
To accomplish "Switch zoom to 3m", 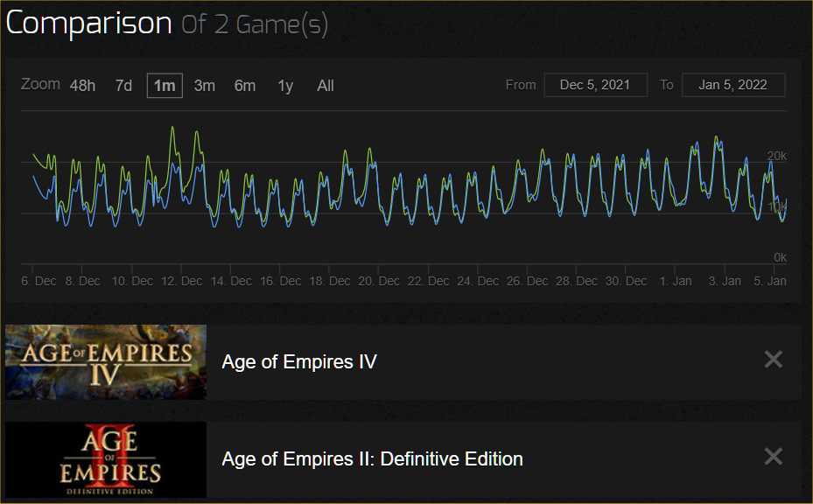I will [x=204, y=86].
